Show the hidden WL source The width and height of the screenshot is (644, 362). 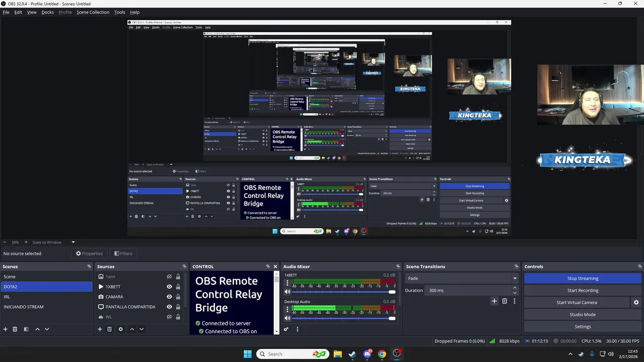[x=169, y=317]
